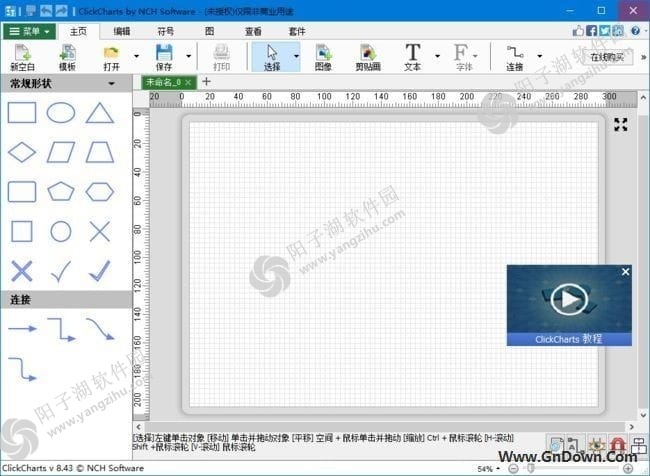
Task: Switch to the 符号 (Symbols) tab
Action: point(166,32)
